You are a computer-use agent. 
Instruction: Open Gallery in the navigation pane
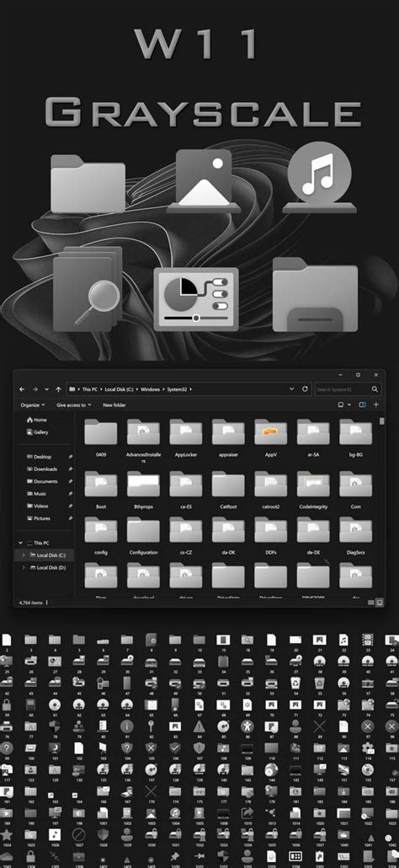(37, 431)
